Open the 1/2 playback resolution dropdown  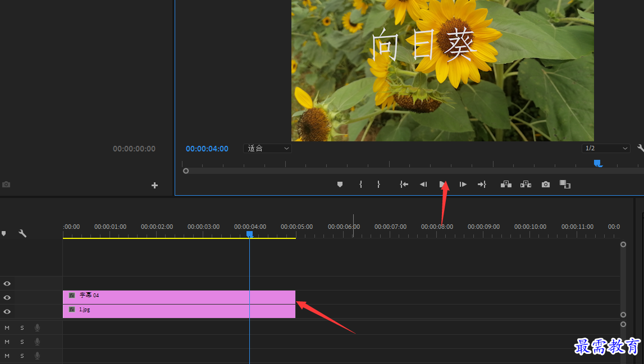[606, 148]
